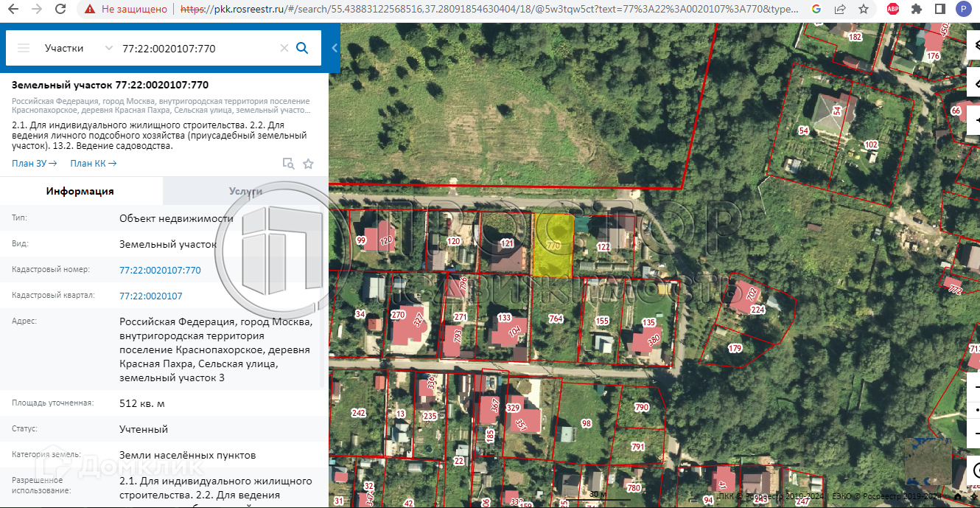Viewport: 980px width, 508px height.
Task: Open the ABP Adblock Plus extension
Action: (x=893, y=10)
